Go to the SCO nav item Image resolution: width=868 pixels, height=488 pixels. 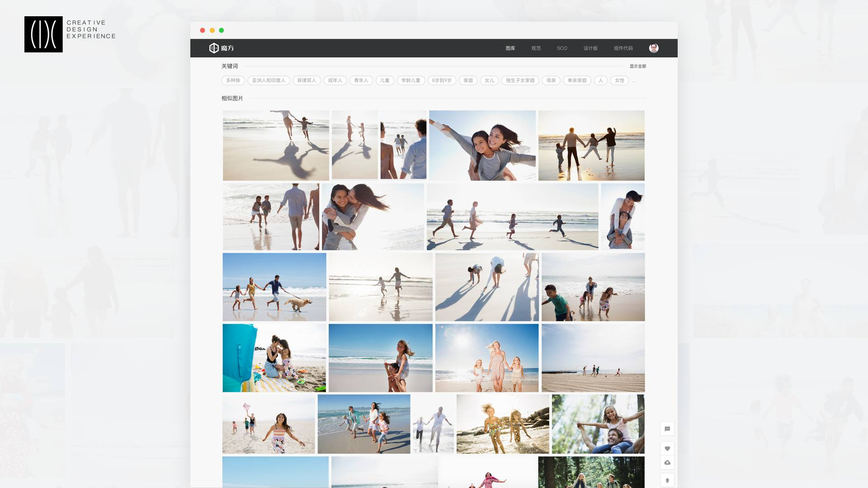click(562, 48)
